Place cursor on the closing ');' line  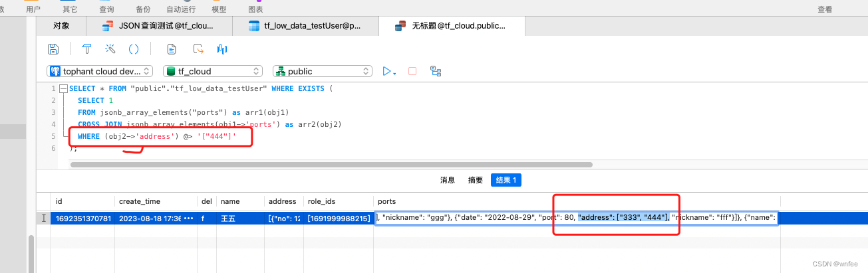73,148
